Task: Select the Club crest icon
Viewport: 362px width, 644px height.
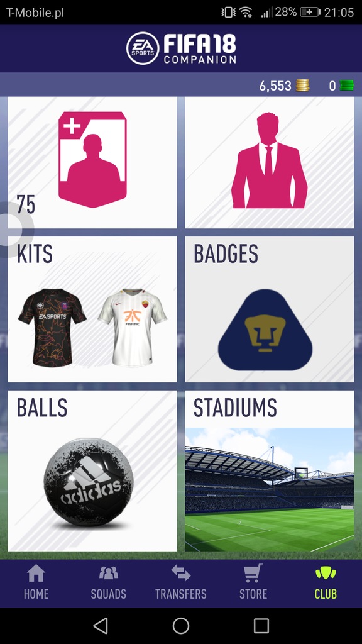Action: point(326,573)
